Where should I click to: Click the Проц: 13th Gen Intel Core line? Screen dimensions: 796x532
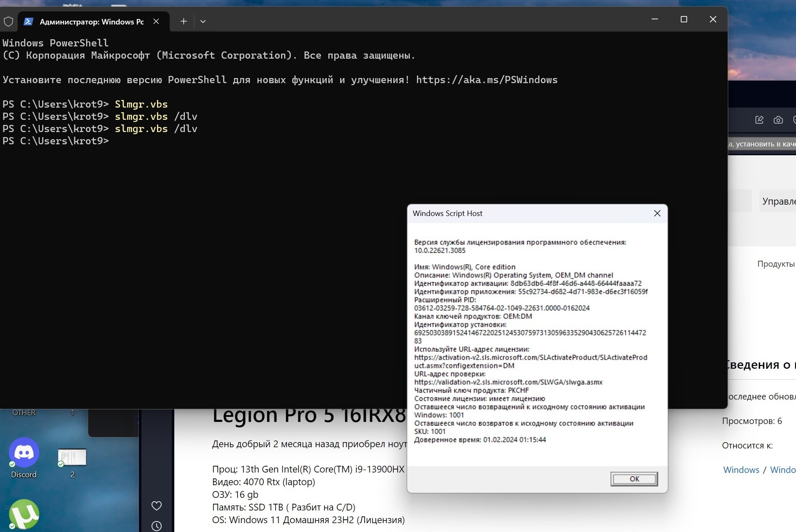click(309, 469)
